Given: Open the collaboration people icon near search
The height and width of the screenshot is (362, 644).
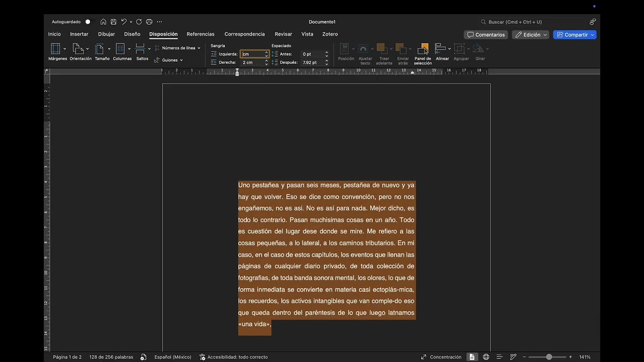Looking at the screenshot, I should pyautogui.click(x=593, y=22).
